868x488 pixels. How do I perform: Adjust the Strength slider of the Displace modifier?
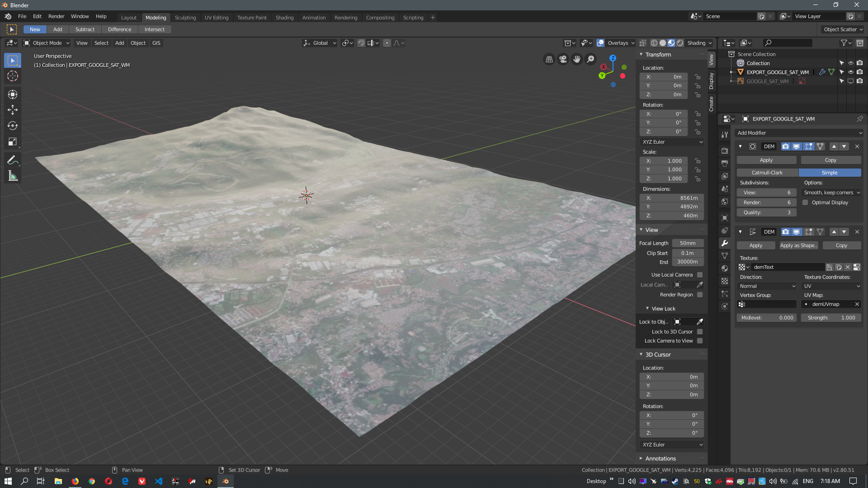[830, 318]
